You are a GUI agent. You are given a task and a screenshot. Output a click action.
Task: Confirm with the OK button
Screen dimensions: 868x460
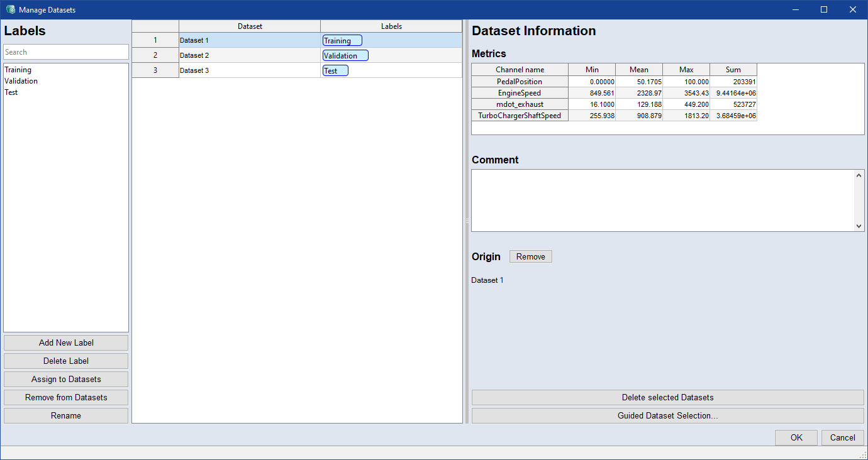796,437
